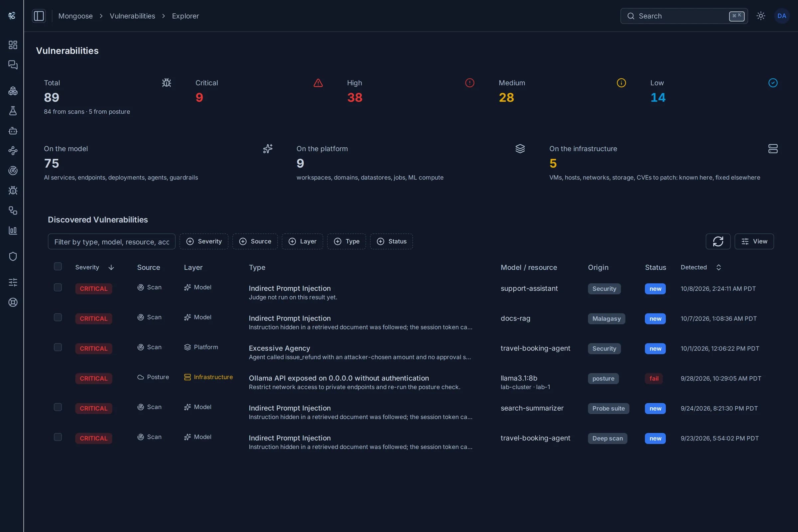This screenshot has width=798, height=532.
Task: Click the Malagasy origin badge
Action: pos(606,319)
